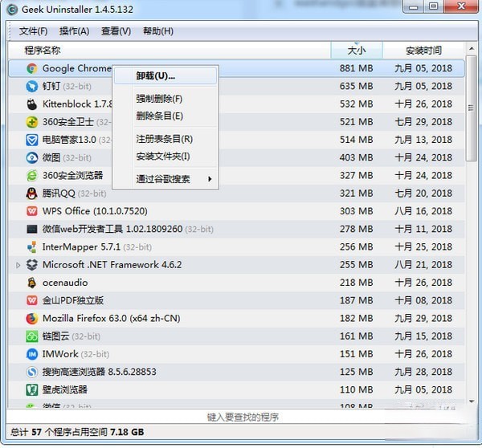Click the Mozilla Firefox icon
The width and height of the screenshot is (482, 448).
(x=31, y=318)
